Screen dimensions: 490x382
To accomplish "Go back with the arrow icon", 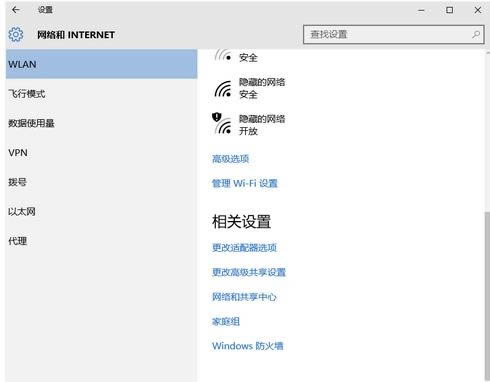I will (15, 10).
